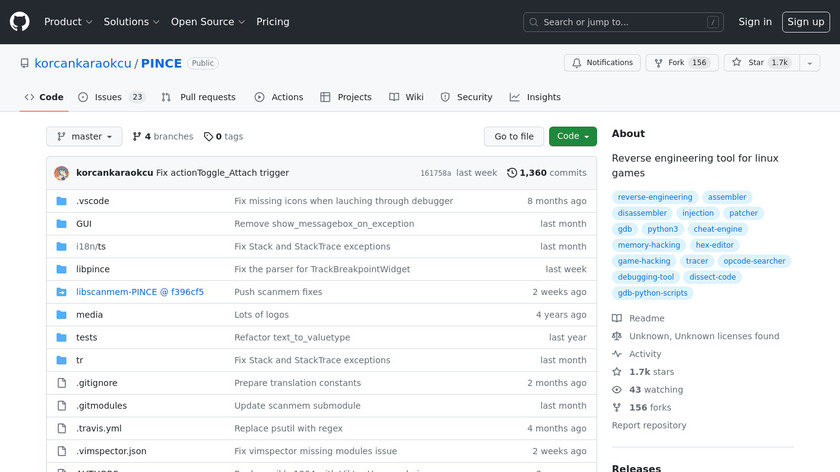Switch to the Security tab
The height and width of the screenshot is (472, 840).
[466, 97]
